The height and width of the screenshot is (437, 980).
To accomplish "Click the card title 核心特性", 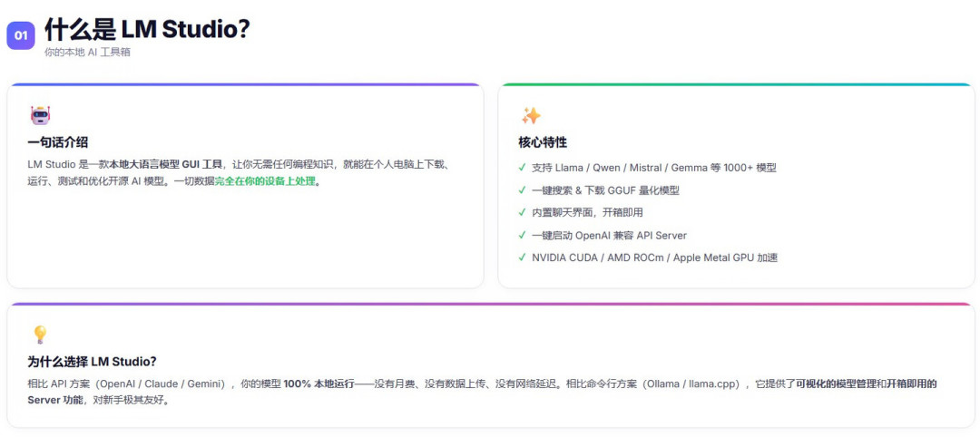I will point(543,142).
